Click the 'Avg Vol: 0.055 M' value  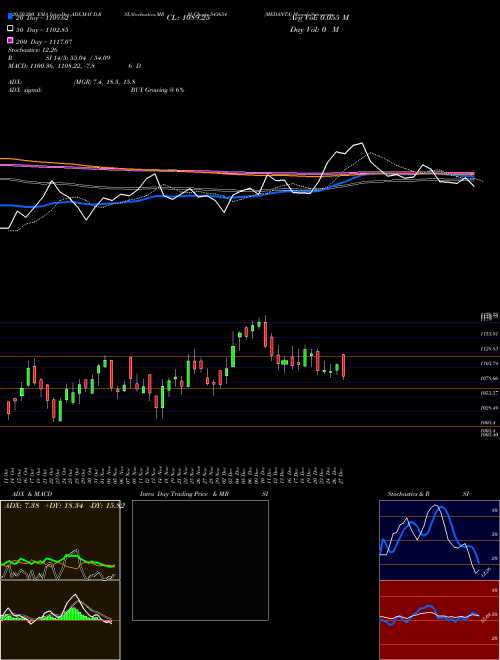pos(319,18)
